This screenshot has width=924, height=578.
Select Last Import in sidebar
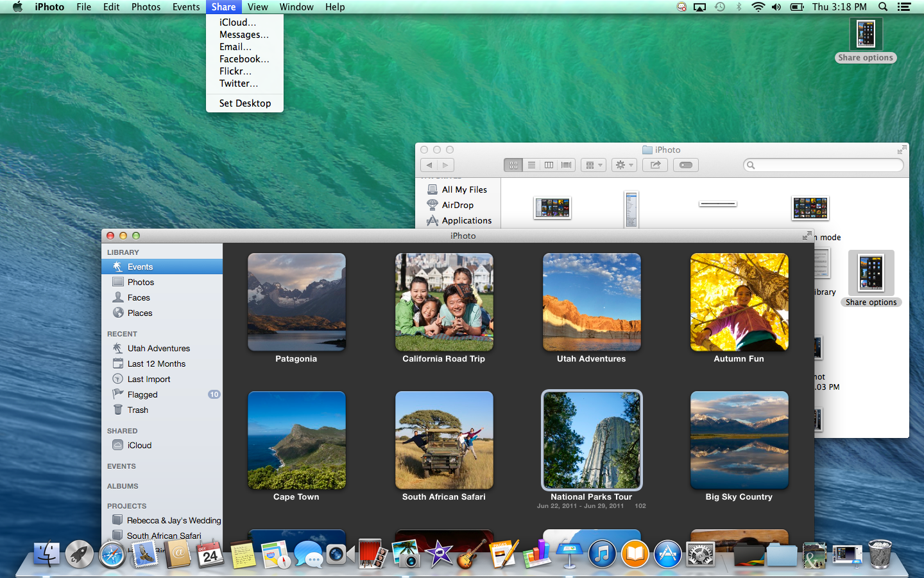[x=162, y=379]
